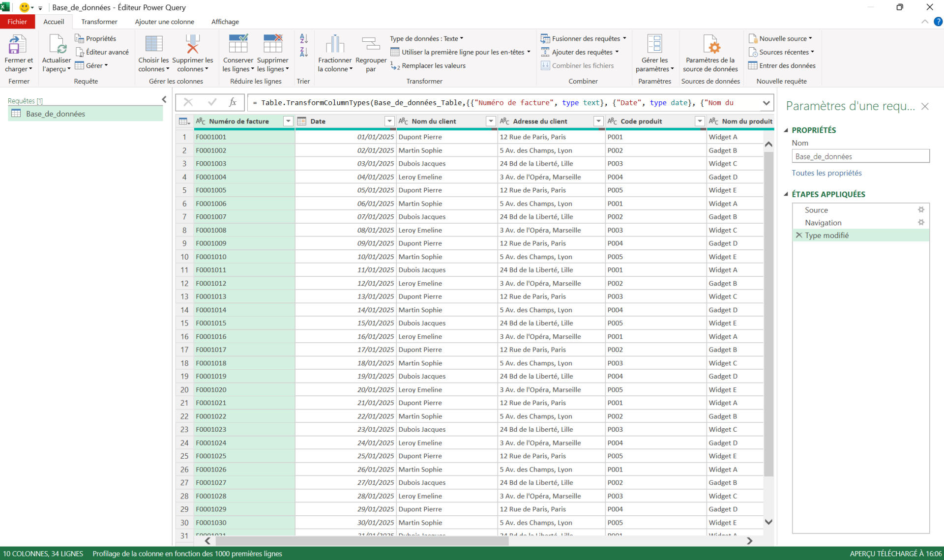Screen dimensions: 944x560
Task: Open Type de données : Texte dropdown
Action: 426,38
